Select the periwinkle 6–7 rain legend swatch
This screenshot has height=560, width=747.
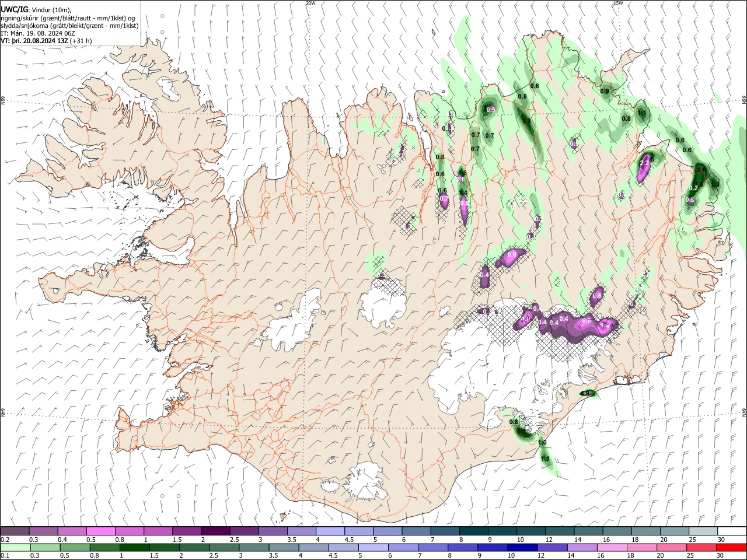pos(403,547)
